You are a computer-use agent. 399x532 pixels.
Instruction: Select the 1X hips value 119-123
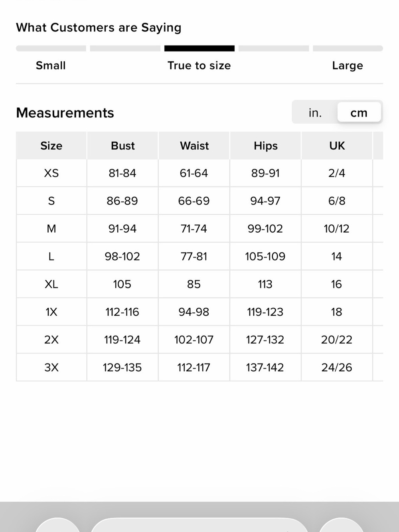265,312
